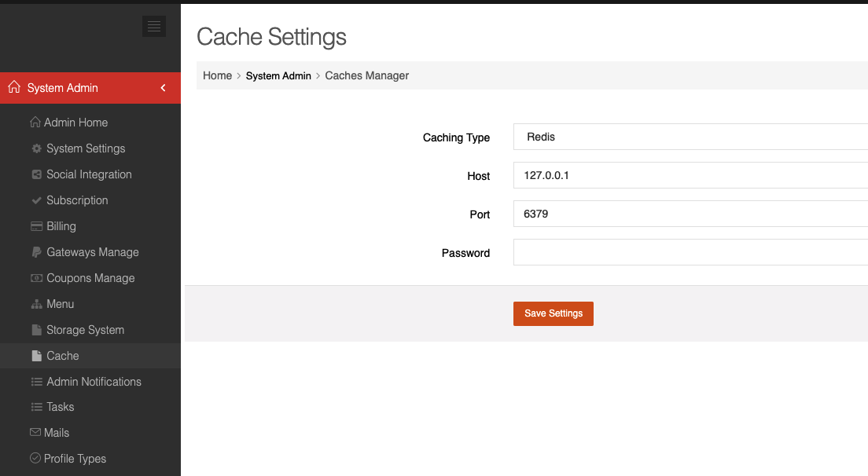The height and width of the screenshot is (476, 868).
Task: Click the Cache file icon
Action: (36, 356)
